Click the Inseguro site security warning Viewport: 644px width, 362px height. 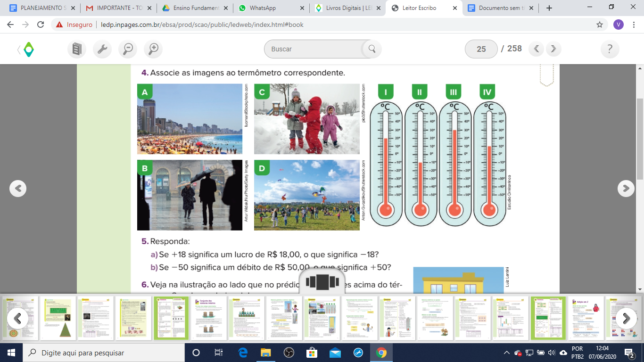click(x=74, y=25)
